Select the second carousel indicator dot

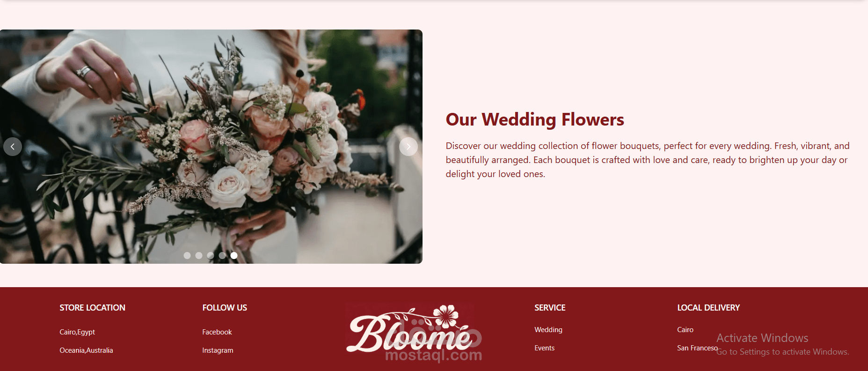(199, 255)
